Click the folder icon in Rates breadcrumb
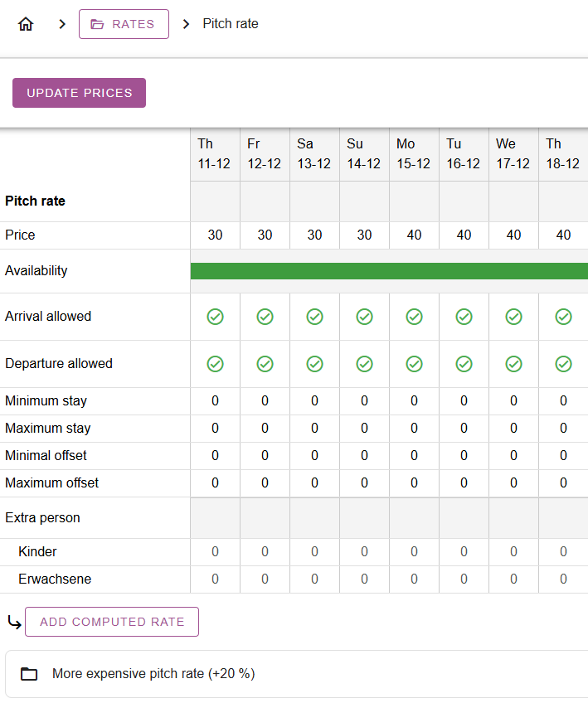Viewport: 588px width, 703px height. click(x=97, y=24)
